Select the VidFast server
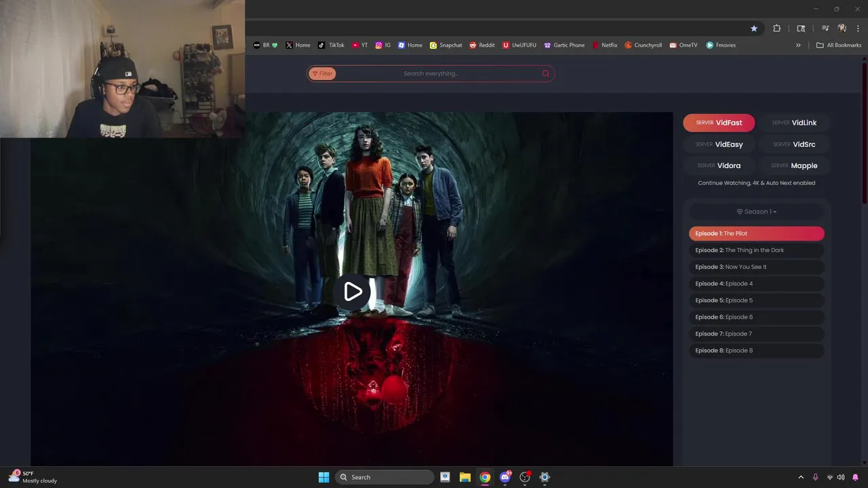 (719, 123)
